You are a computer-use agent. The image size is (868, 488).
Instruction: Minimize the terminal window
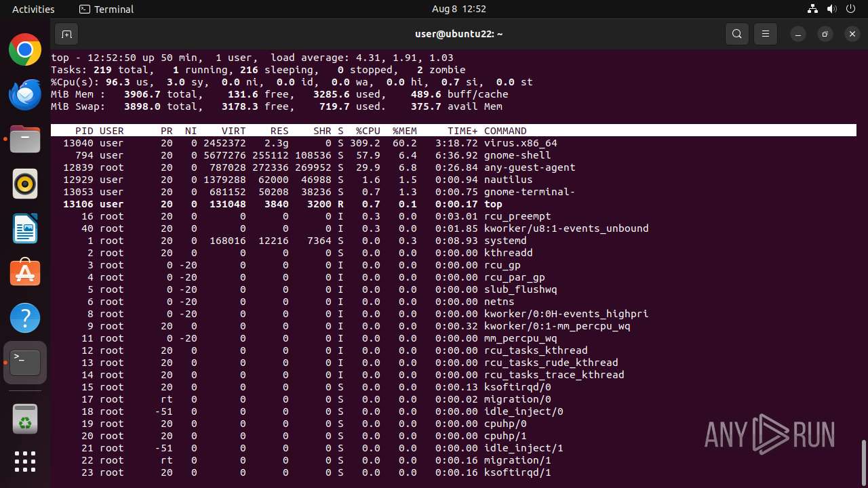click(x=799, y=34)
